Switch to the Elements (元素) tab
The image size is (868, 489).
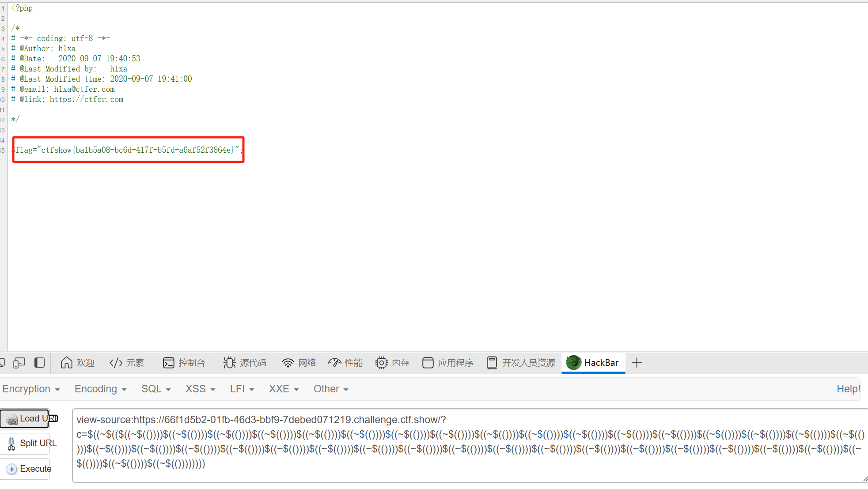pyautogui.click(x=127, y=363)
